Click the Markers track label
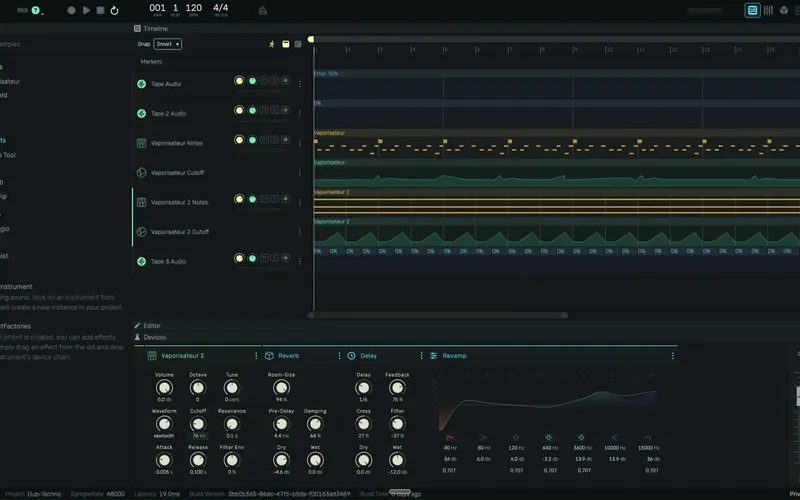Image resolution: width=800 pixels, height=500 pixels. click(151, 62)
